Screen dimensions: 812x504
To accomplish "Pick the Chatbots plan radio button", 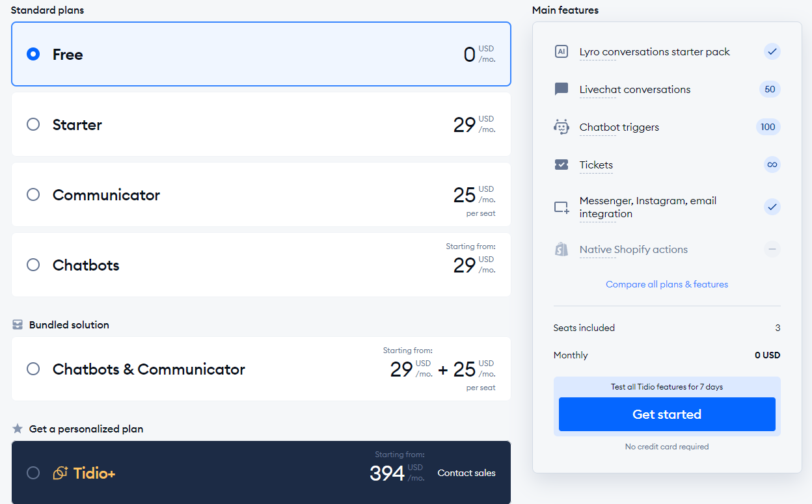I will (33, 265).
